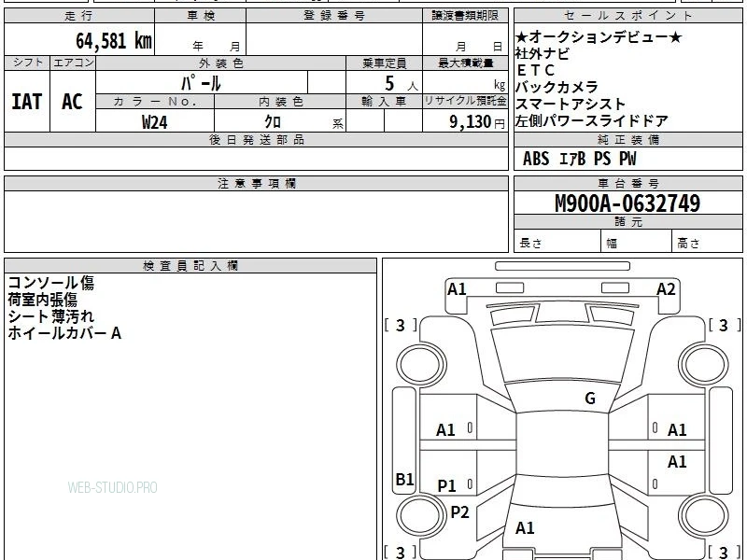
Task: Select the セールスポイント header
Action: (x=627, y=16)
